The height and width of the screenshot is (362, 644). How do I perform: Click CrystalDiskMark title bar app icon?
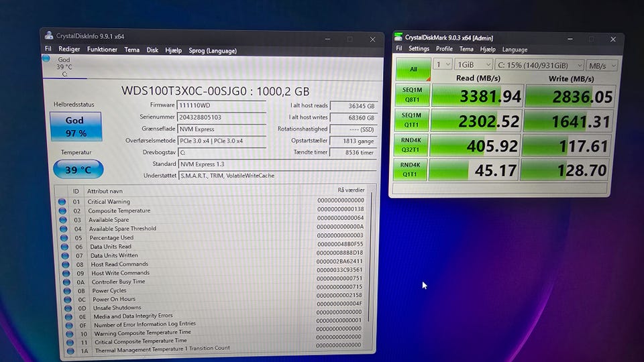click(398, 37)
